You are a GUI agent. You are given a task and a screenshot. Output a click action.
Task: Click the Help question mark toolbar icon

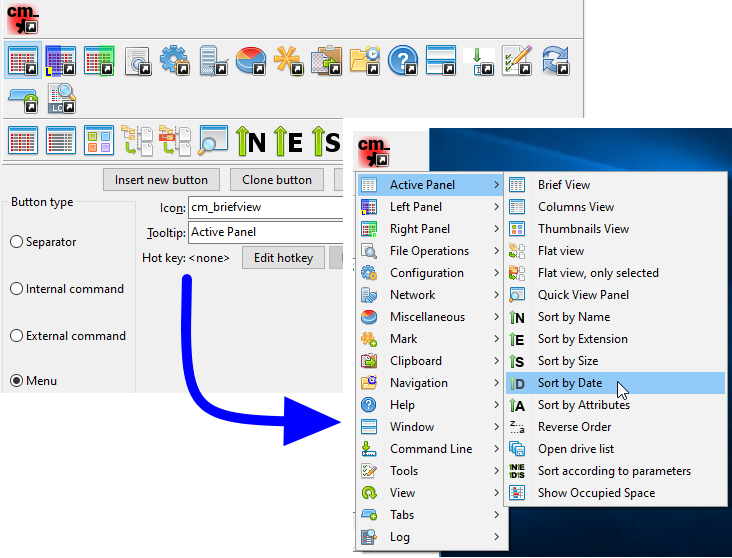(x=402, y=61)
